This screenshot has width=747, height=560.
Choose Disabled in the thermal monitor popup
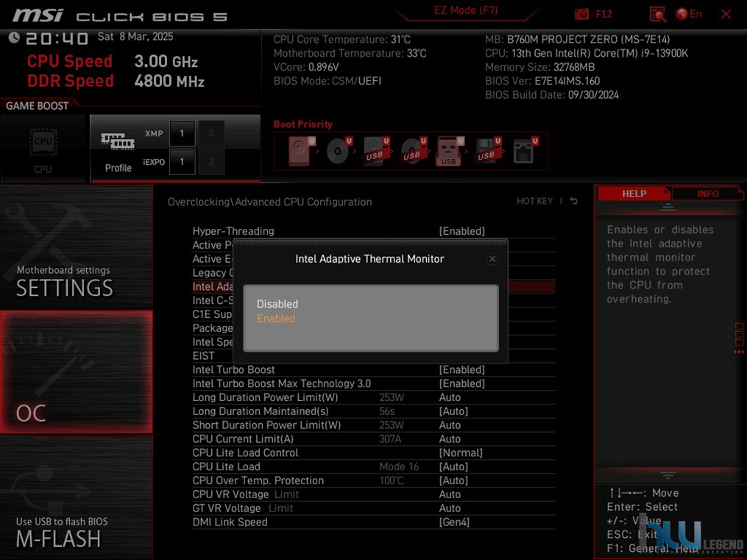coord(277,304)
